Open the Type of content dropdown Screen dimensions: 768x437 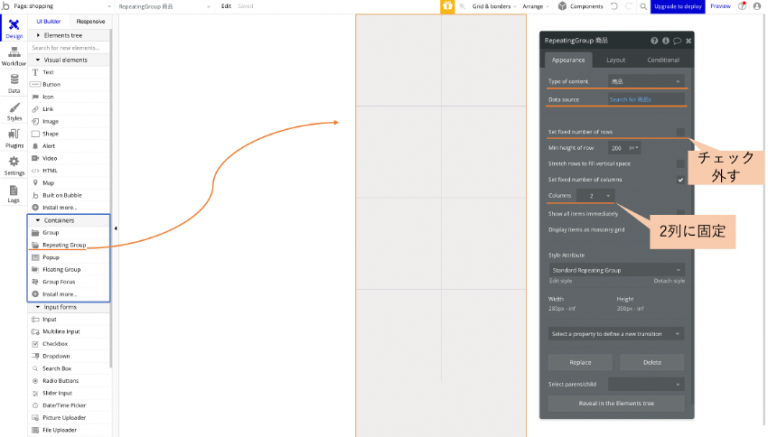click(646, 81)
